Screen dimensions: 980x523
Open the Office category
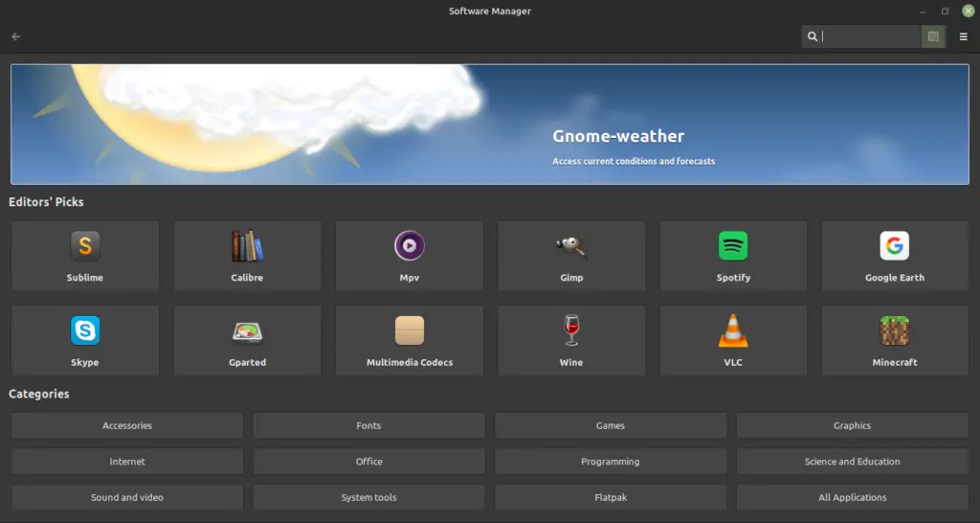(368, 462)
